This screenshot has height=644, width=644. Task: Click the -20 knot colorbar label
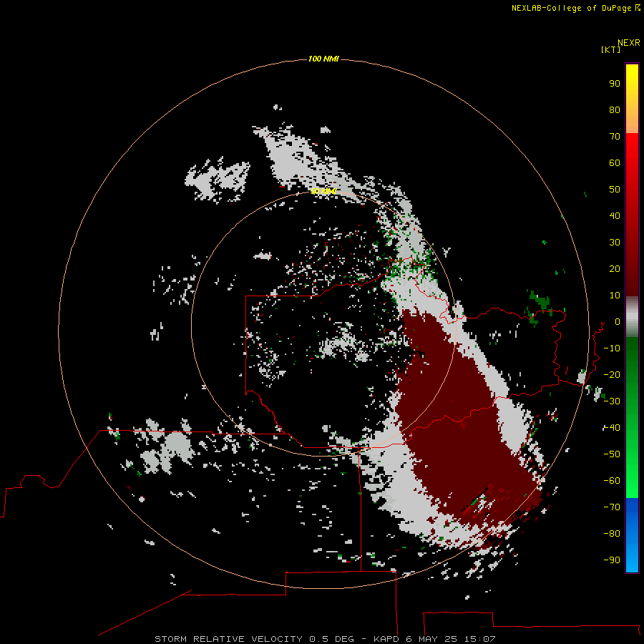[612, 374]
